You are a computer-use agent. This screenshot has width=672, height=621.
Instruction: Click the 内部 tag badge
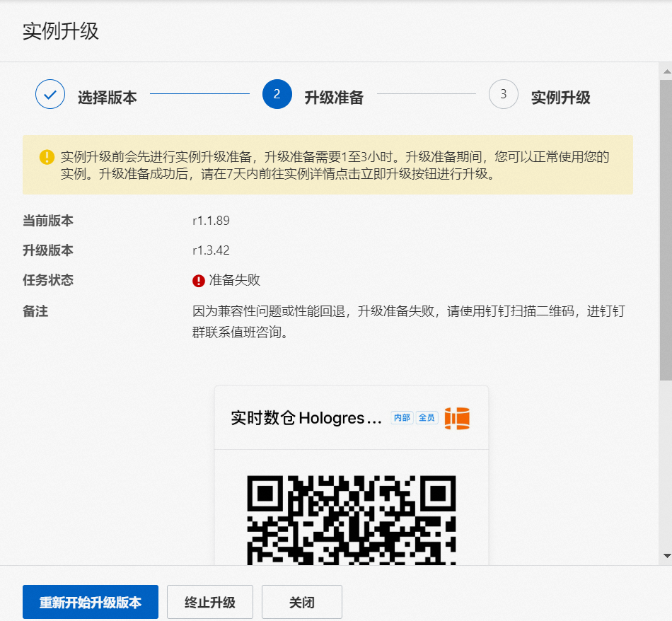402,417
